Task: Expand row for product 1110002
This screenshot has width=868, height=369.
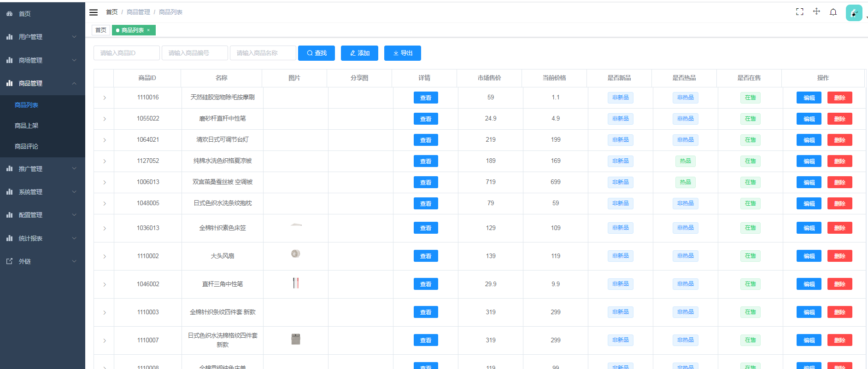Action: [105, 257]
